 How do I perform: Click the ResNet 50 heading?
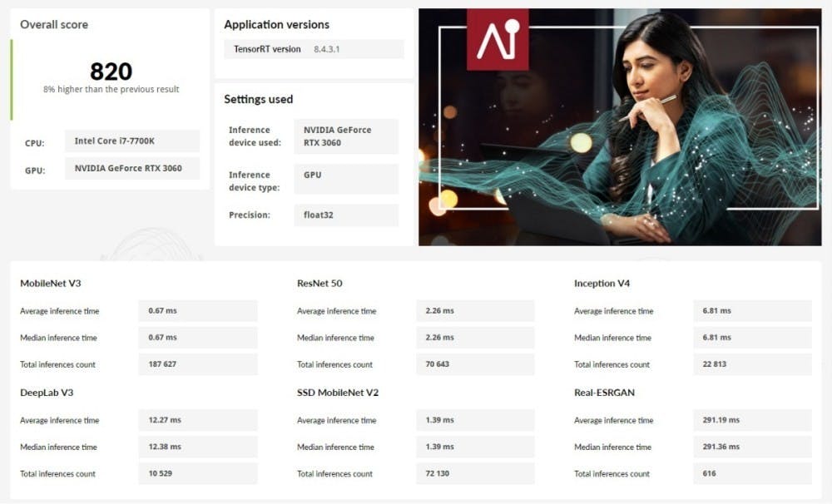[319, 284]
